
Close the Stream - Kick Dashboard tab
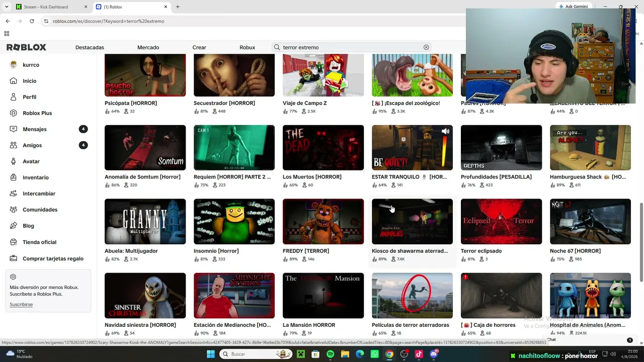(86, 7)
